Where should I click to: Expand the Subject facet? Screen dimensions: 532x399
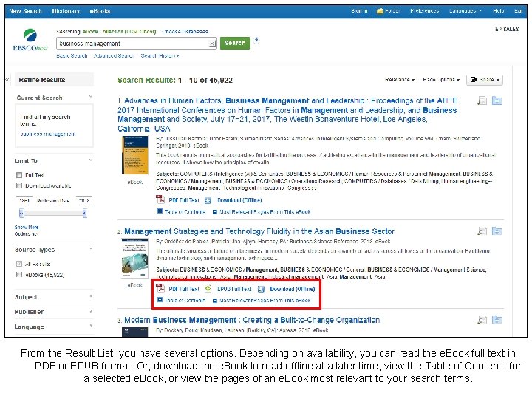(x=91, y=296)
